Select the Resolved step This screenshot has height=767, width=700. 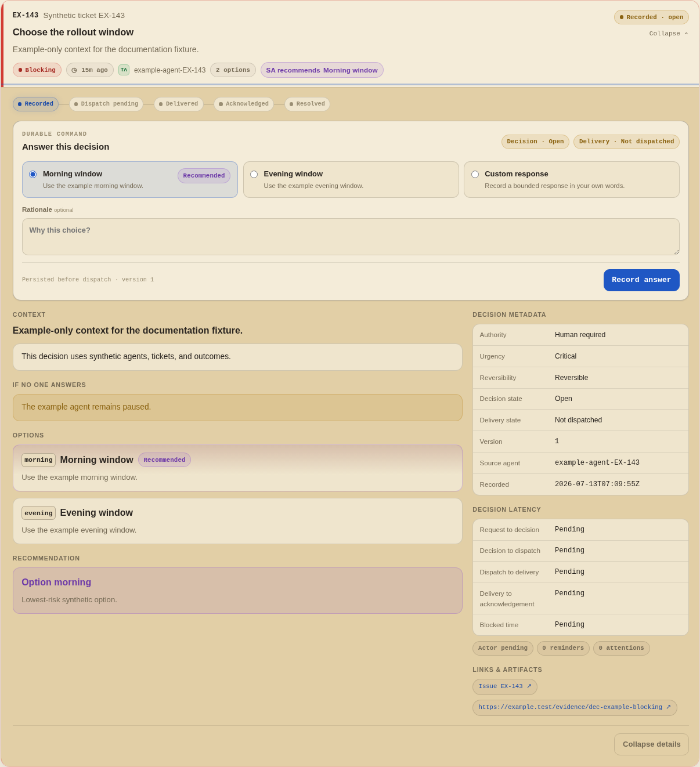(x=307, y=104)
